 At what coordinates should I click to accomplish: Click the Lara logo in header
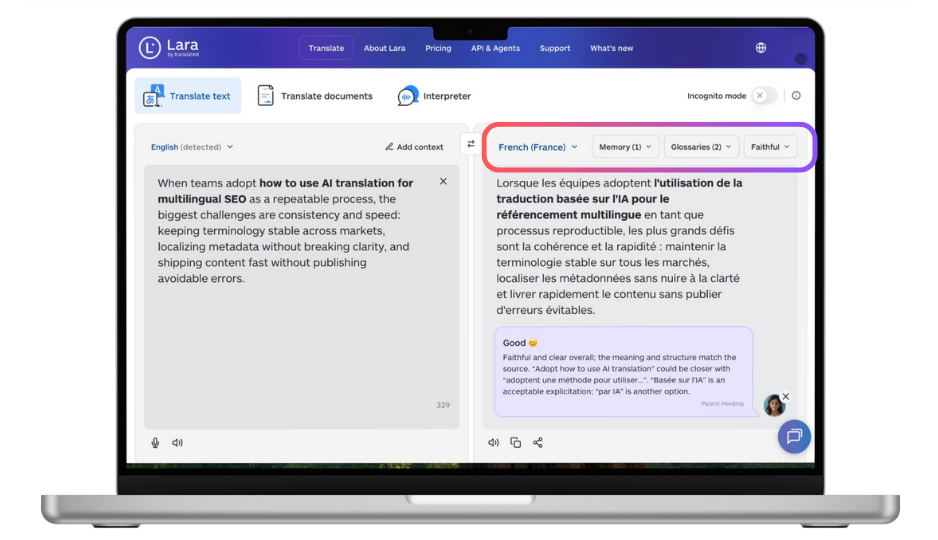(x=169, y=48)
